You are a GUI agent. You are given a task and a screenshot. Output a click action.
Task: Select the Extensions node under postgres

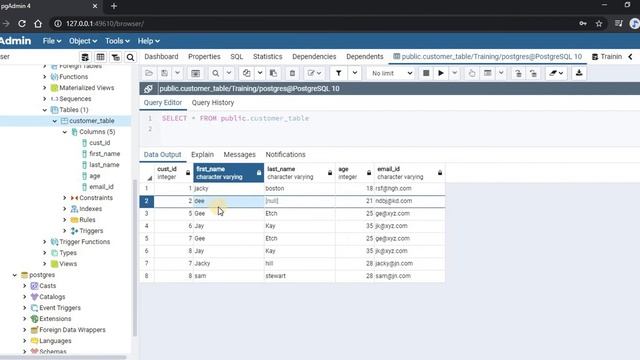[x=55, y=319]
